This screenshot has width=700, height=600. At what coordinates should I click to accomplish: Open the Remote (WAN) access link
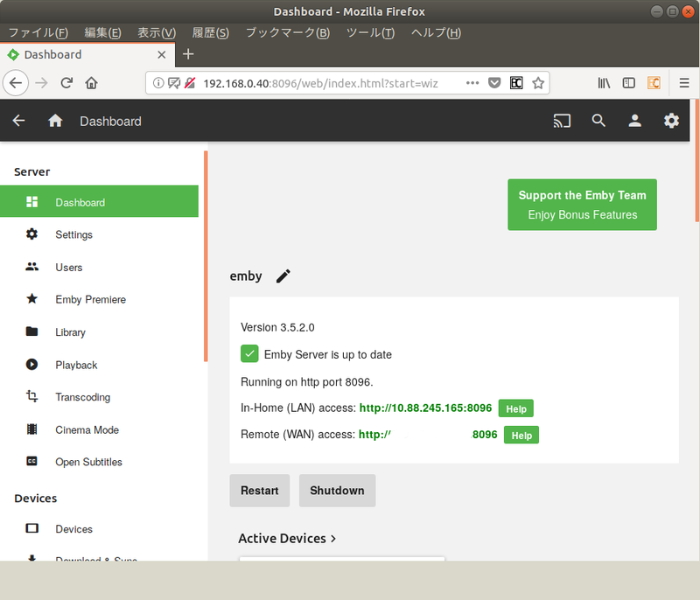tap(428, 435)
